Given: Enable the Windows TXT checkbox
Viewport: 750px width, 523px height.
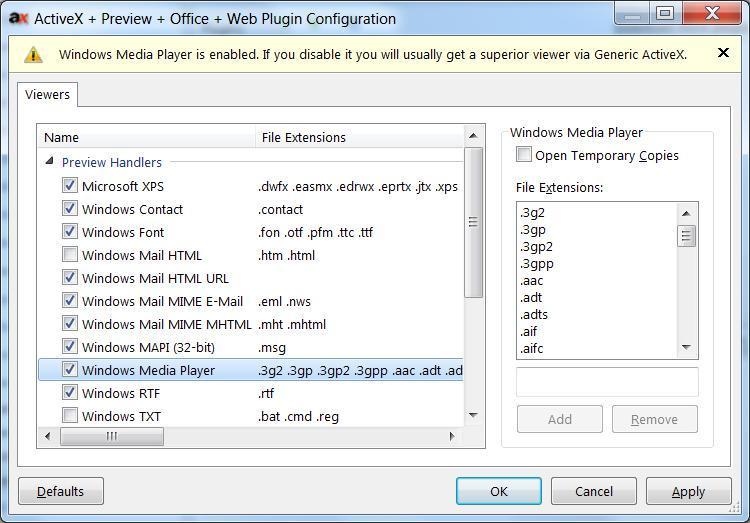Looking at the screenshot, I should (x=70, y=415).
